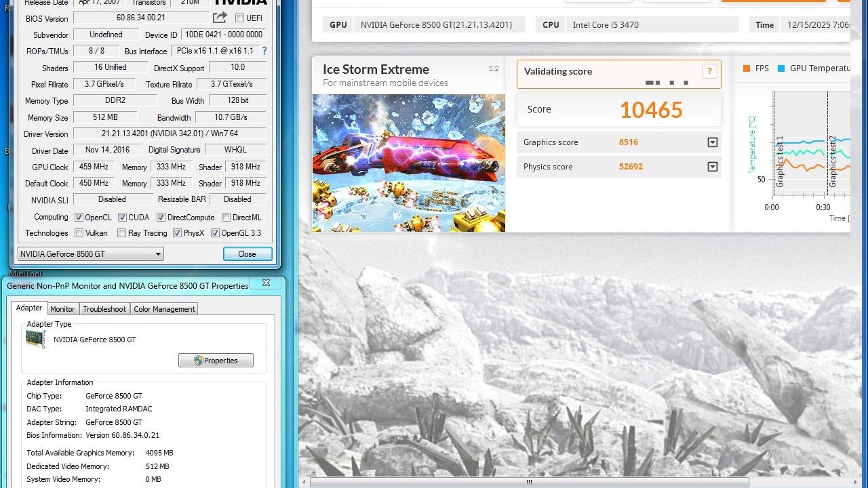
Task: Click the blue GPU Temperature legend marker
Action: (x=781, y=68)
